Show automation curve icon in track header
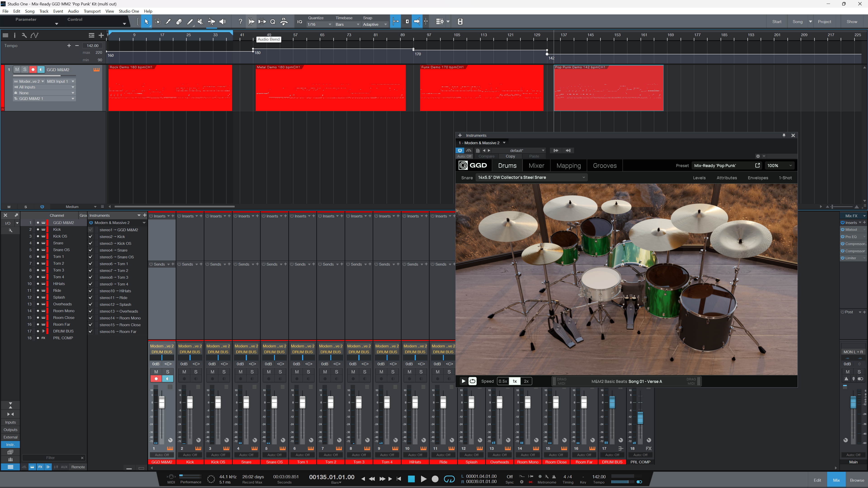 (34, 35)
